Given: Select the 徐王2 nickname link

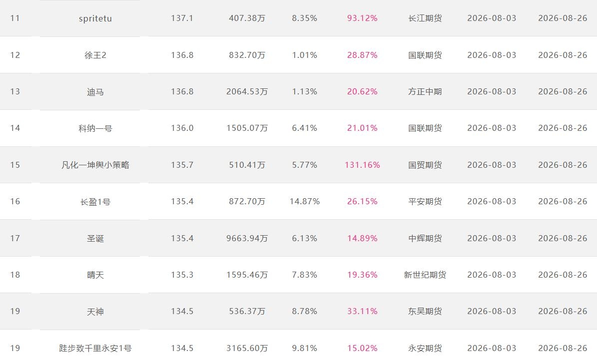Looking at the screenshot, I should 95,55.
